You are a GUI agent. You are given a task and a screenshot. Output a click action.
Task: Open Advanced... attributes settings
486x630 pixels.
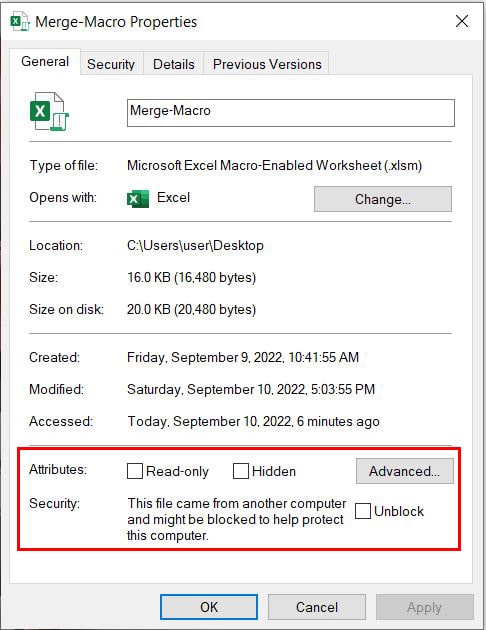click(404, 471)
